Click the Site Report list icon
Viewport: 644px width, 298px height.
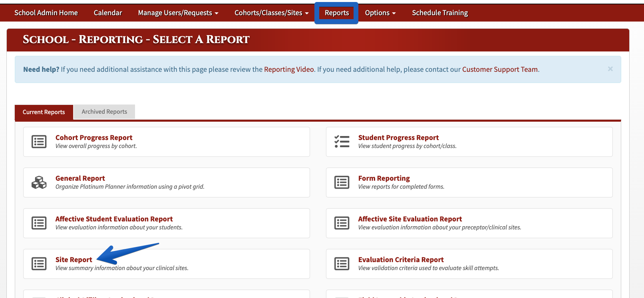click(39, 264)
